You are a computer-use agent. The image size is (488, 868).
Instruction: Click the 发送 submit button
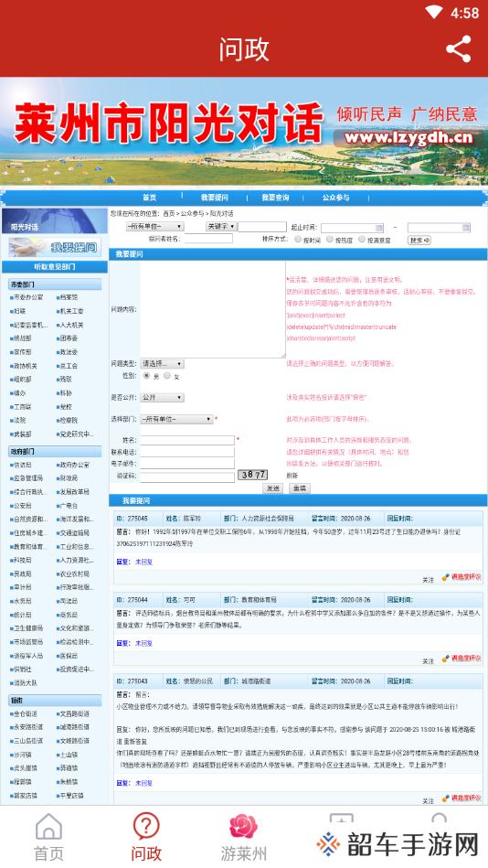272,488
